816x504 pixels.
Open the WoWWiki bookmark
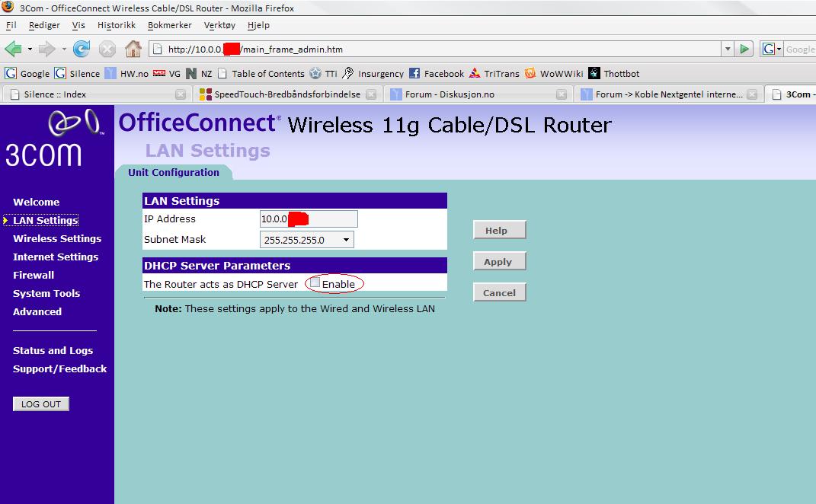[x=554, y=73]
